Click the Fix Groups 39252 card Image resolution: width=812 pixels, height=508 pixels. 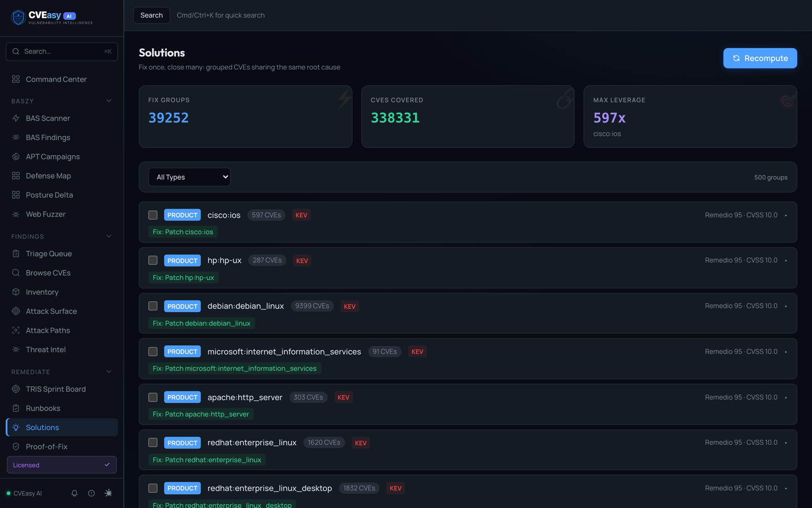click(245, 116)
